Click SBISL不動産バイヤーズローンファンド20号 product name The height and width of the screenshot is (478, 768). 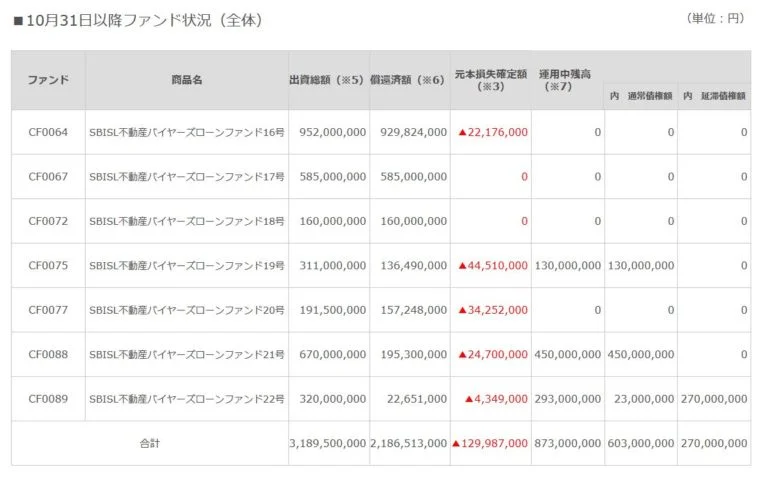pyautogui.click(x=187, y=310)
